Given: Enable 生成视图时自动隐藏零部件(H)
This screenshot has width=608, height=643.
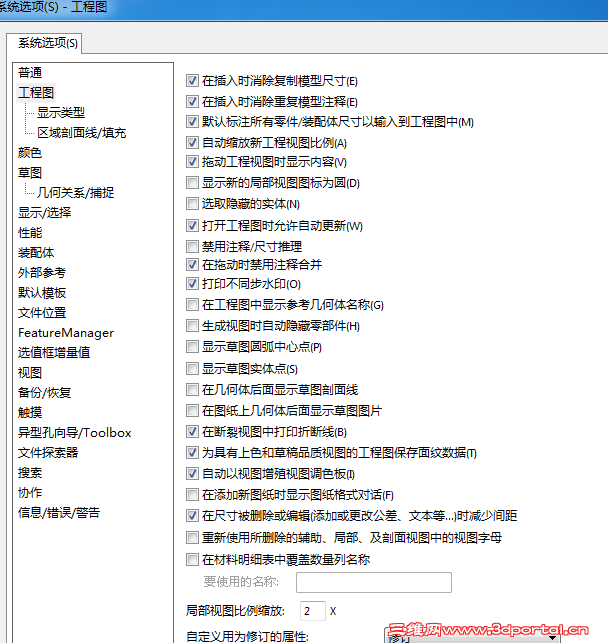Looking at the screenshot, I should coord(192,326).
